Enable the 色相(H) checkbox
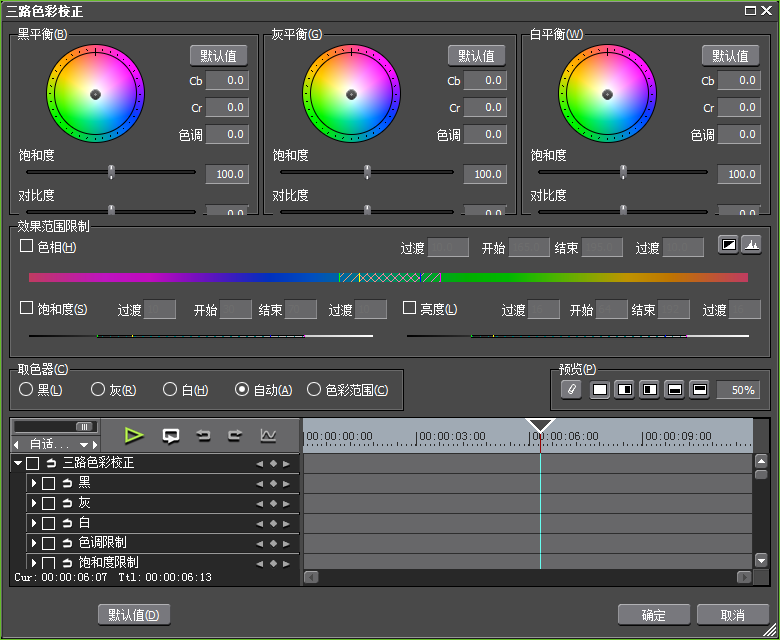This screenshot has width=780, height=640. [x=27, y=246]
